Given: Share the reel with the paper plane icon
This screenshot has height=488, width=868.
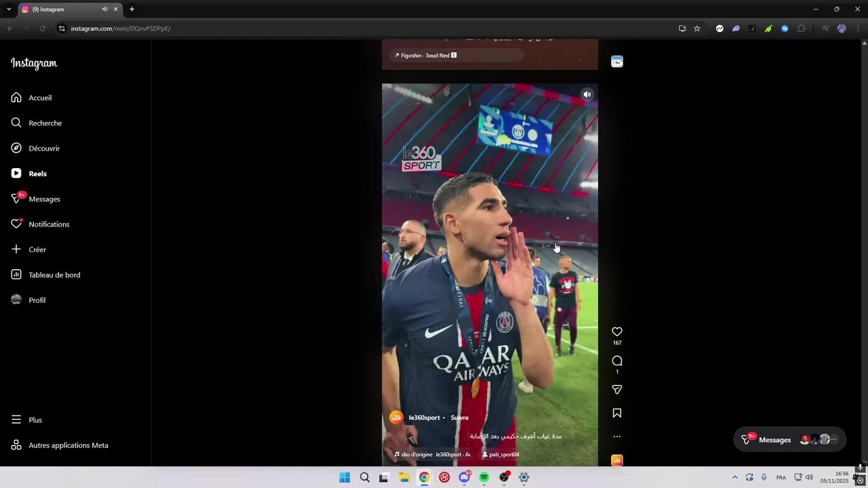Looking at the screenshot, I should tap(617, 390).
